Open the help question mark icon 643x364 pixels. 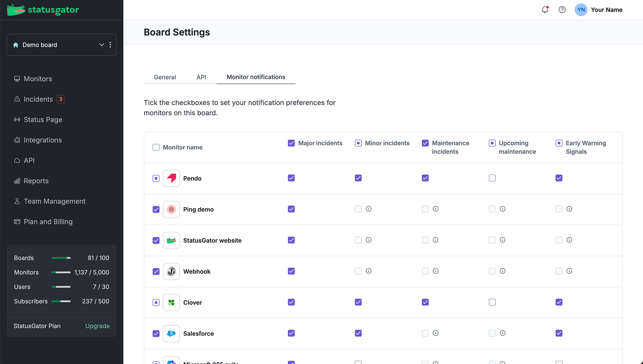click(x=562, y=10)
